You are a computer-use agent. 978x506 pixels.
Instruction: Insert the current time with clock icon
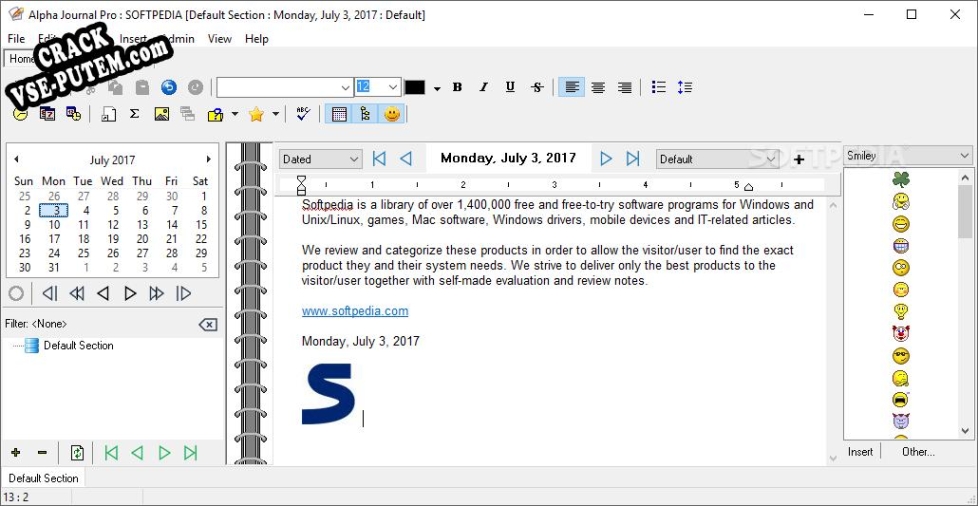pos(21,114)
